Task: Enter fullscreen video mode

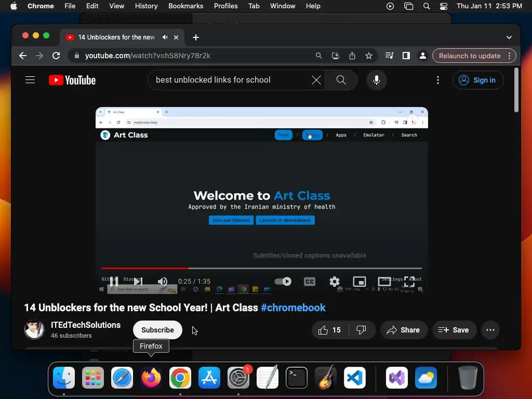Action: click(409, 281)
